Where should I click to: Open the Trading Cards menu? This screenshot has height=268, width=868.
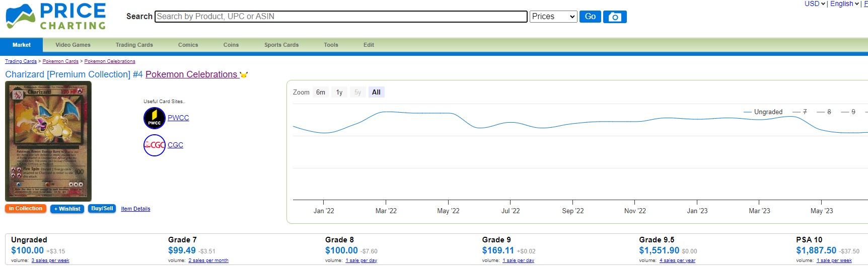click(x=134, y=45)
